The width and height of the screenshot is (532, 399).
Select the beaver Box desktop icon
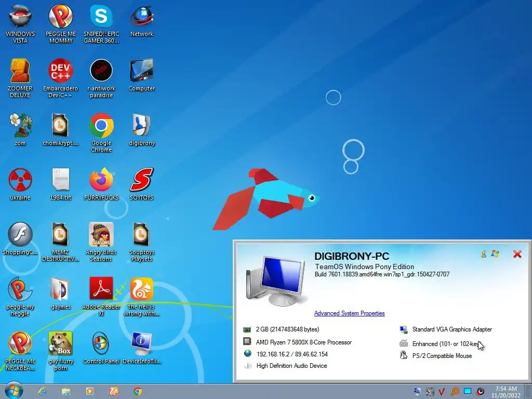pos(60,351)
